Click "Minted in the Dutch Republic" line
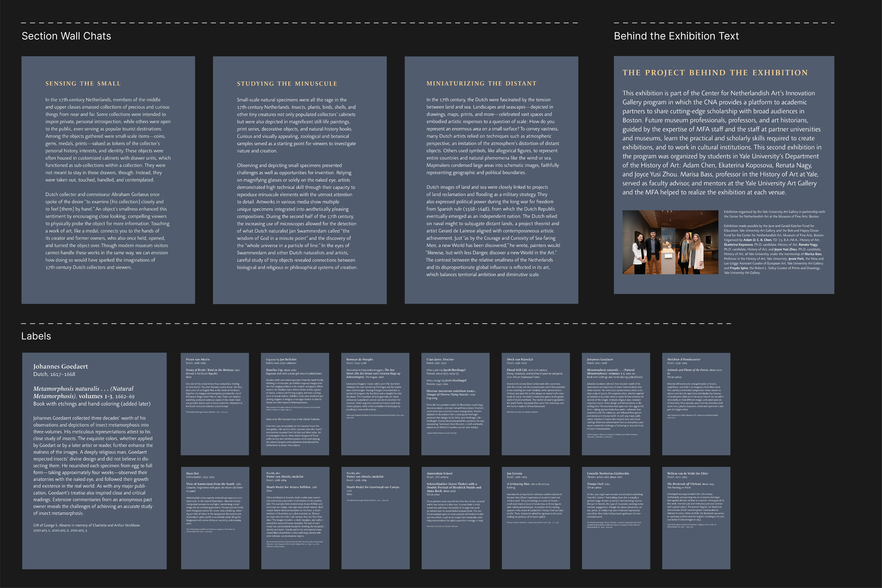882x588 pixels. [202, 374]
